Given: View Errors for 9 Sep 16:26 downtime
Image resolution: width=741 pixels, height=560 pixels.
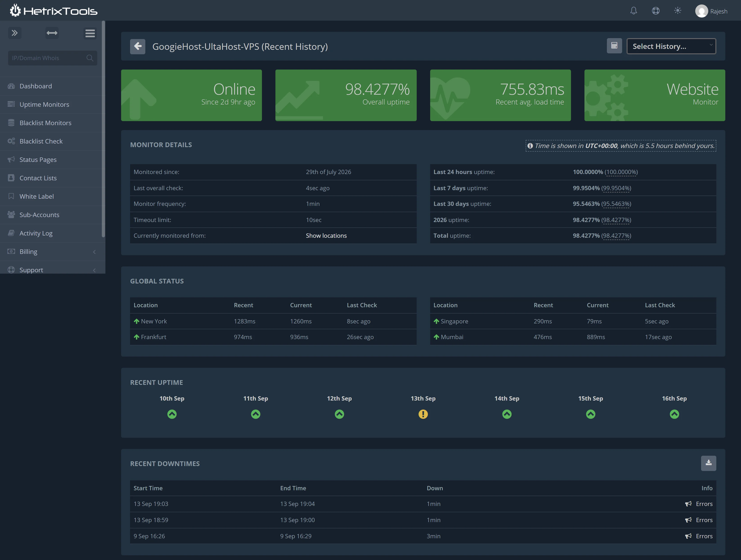Looking at the screenshot, I should coord(699,536).
